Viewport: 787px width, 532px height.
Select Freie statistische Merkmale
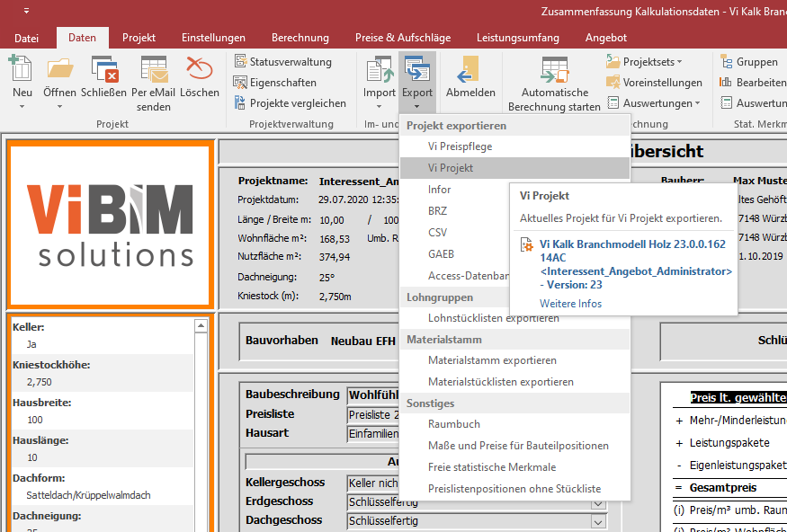click(x=514, y=467)
